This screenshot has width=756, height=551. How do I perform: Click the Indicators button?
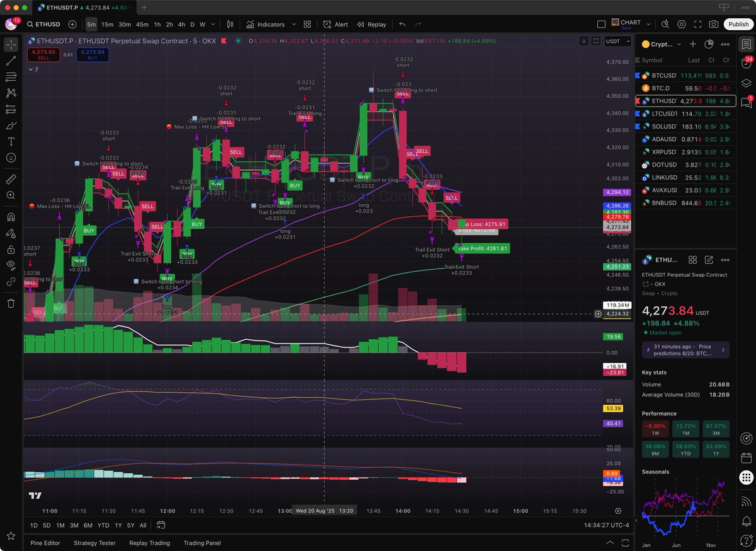point(265,25)
